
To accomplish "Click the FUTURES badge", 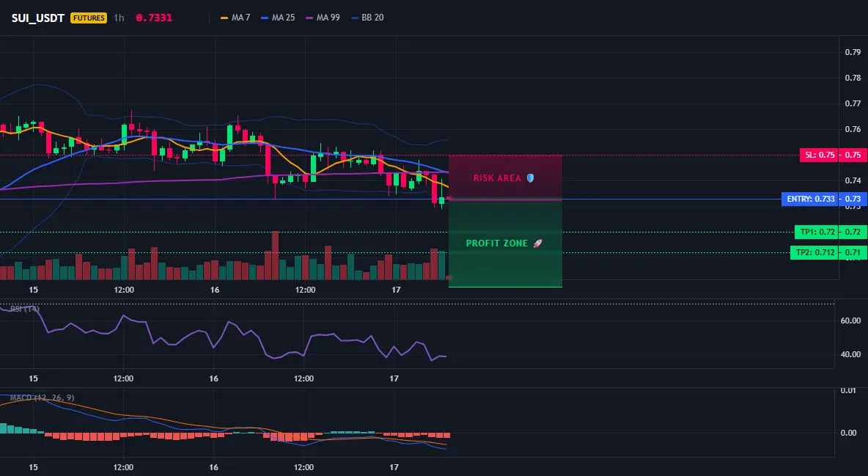I will tap(89, 18).
